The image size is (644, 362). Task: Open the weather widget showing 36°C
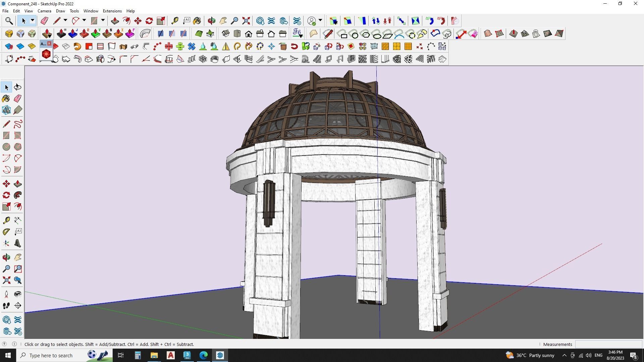coord(530,355)
